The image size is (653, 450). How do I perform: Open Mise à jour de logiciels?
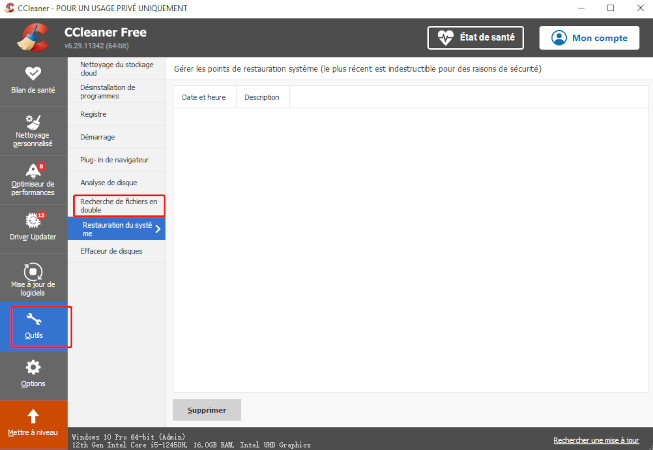pos(33,278)
